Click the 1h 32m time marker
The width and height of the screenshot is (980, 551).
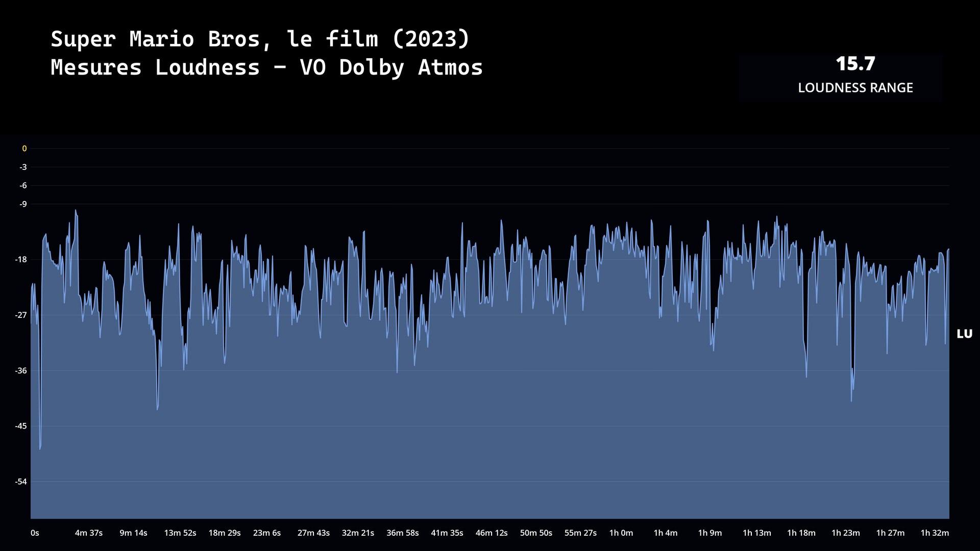[935, 533]
